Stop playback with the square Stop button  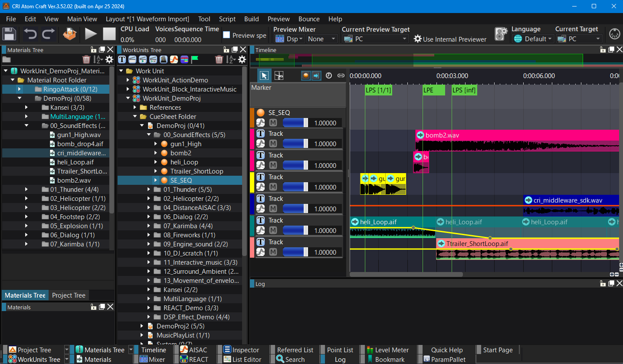click(x=109, y=34)
